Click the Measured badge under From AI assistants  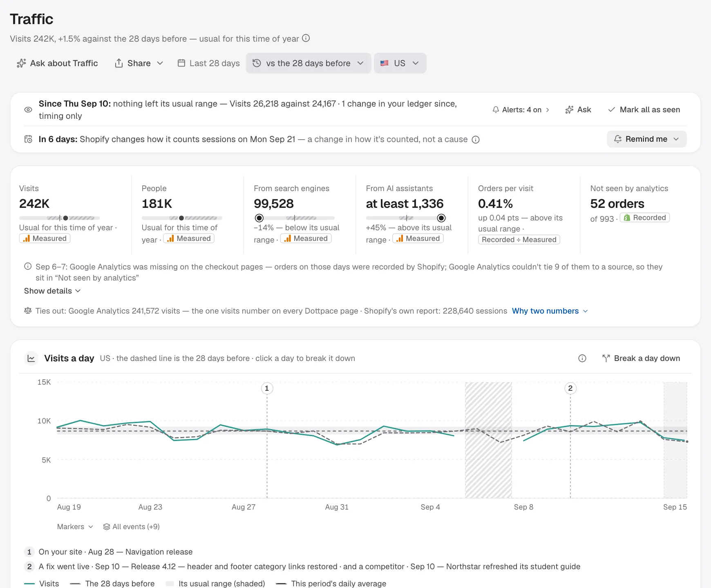point(418,238)
